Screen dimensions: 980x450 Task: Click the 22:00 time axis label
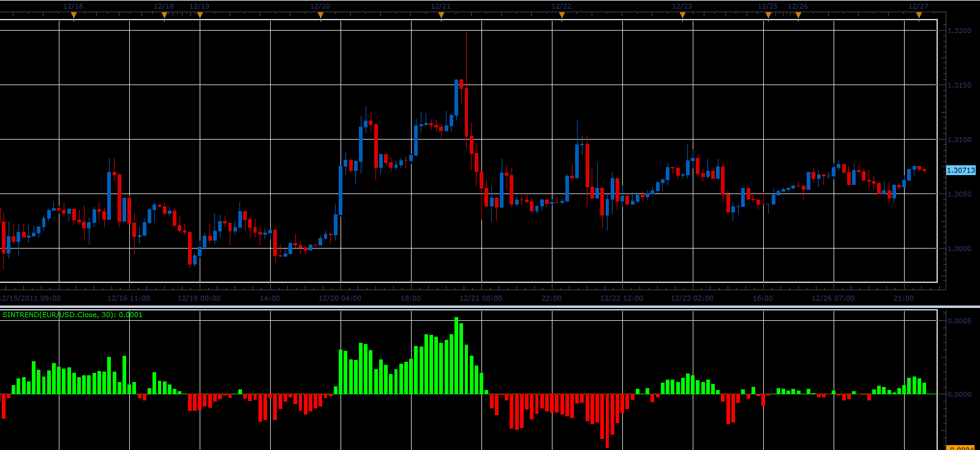(551, 299)
